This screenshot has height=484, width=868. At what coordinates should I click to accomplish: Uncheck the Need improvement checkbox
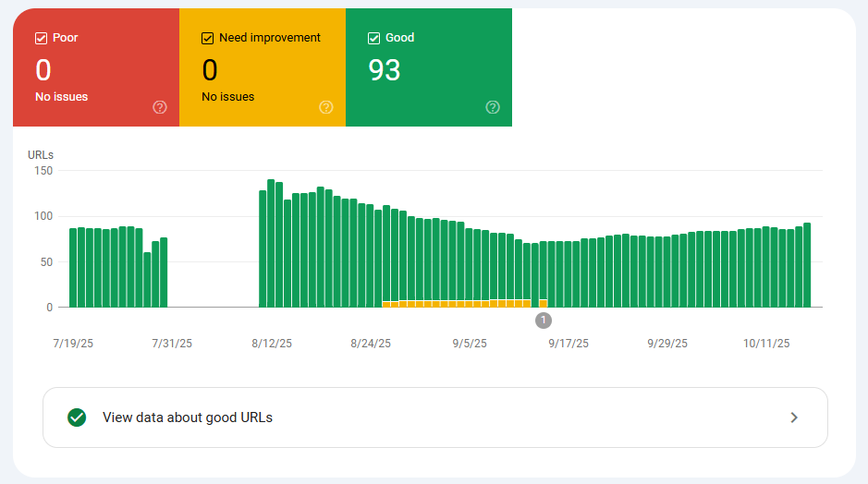coord(207,38)
